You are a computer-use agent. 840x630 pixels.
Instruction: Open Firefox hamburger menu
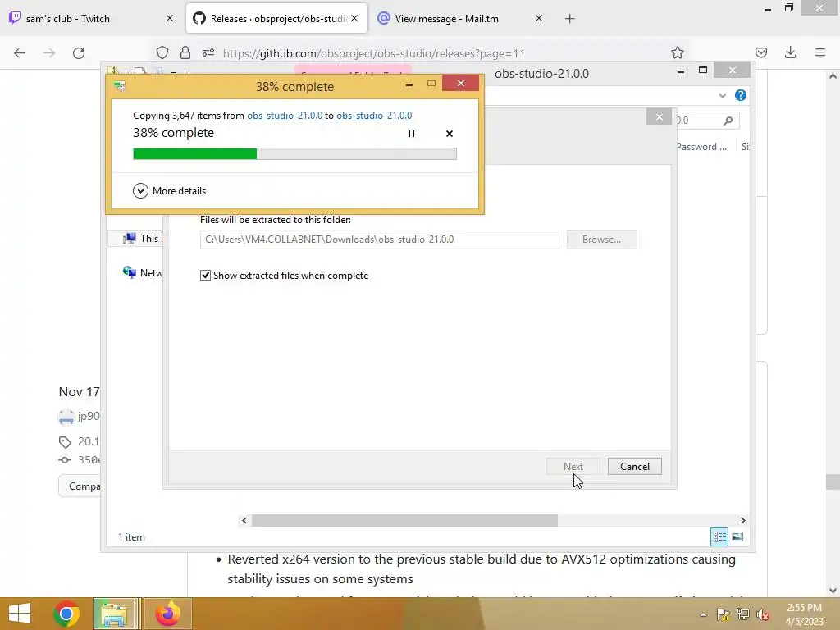click(819, 52)
